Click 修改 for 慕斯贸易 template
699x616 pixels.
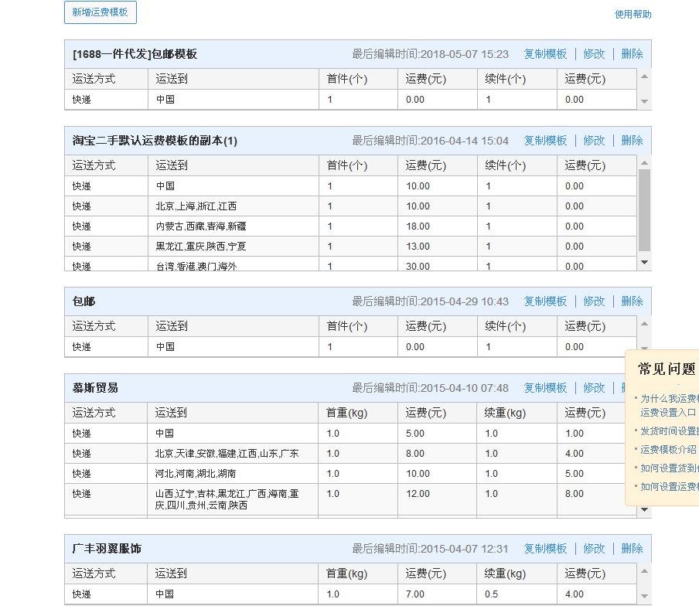594,387
